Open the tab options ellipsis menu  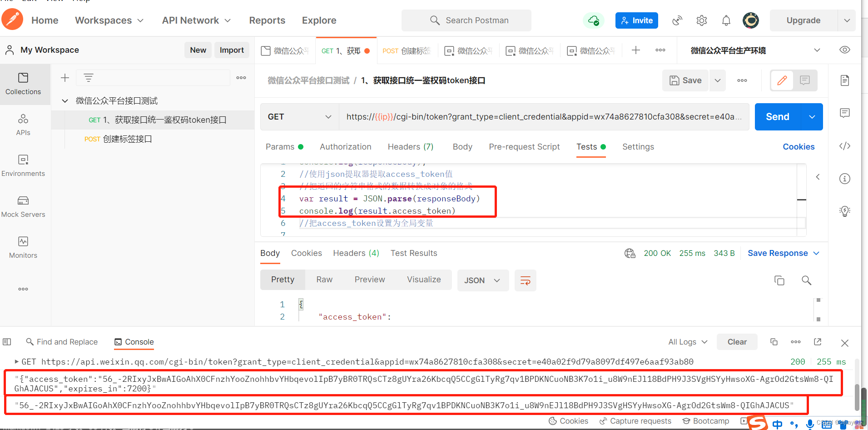[x=660, y=50]
